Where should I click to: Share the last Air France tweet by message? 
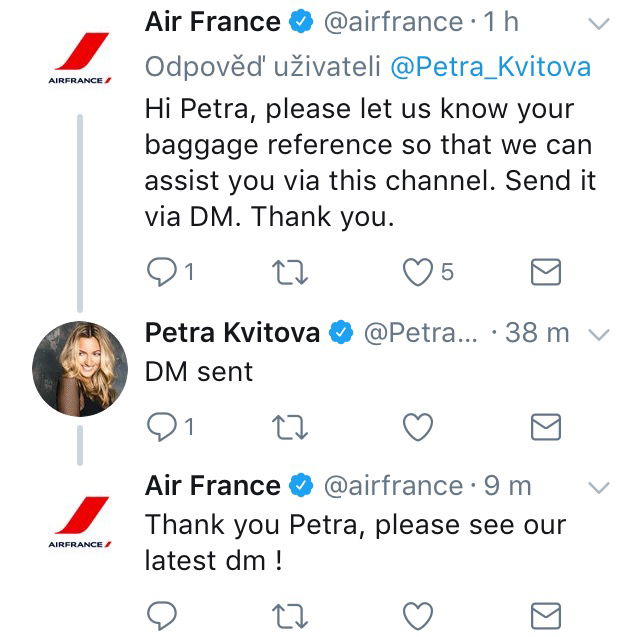[x=545, y=614]
